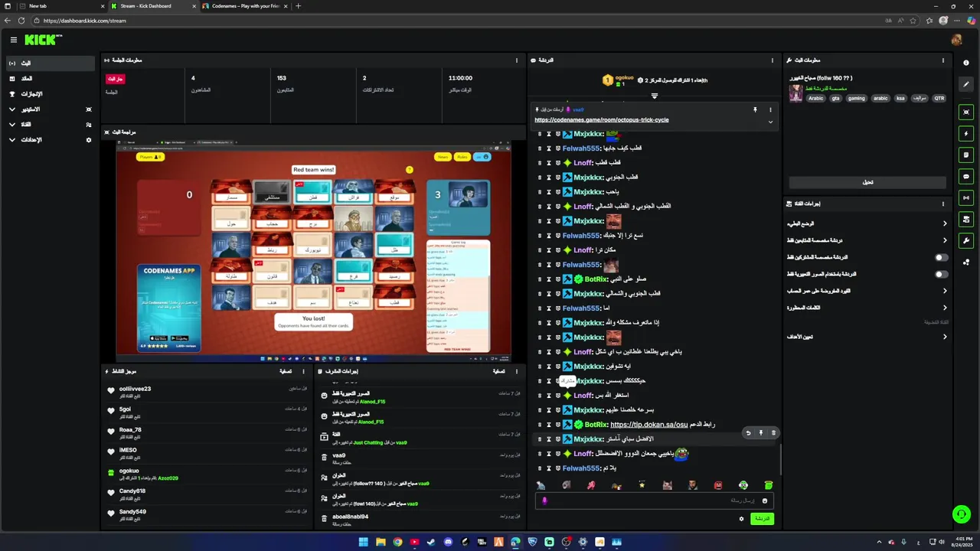Pin the hovered Mxjxkkx chat message
The width and height of the screenshot is (980, 551).
pos(761,433)
